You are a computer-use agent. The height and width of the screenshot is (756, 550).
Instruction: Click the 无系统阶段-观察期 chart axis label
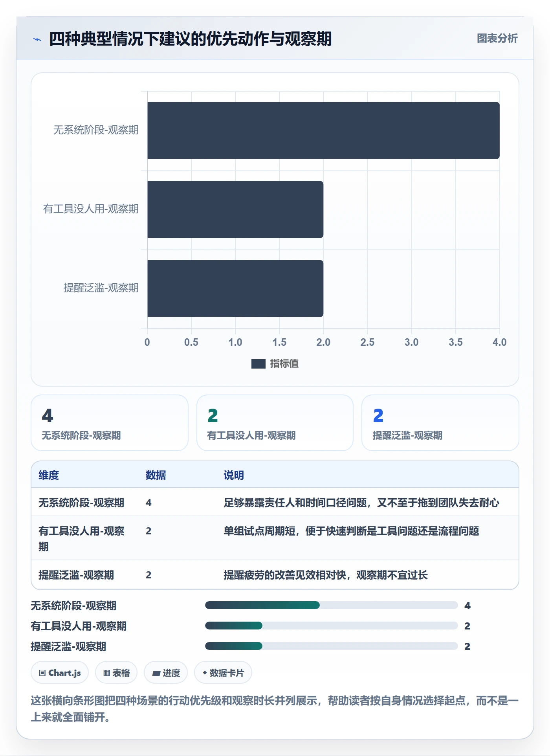pyautogui.click(x=96, y=130)
